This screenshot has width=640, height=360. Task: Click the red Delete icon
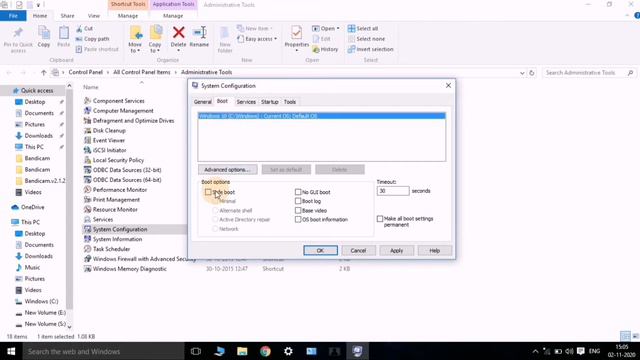[178, 32]
